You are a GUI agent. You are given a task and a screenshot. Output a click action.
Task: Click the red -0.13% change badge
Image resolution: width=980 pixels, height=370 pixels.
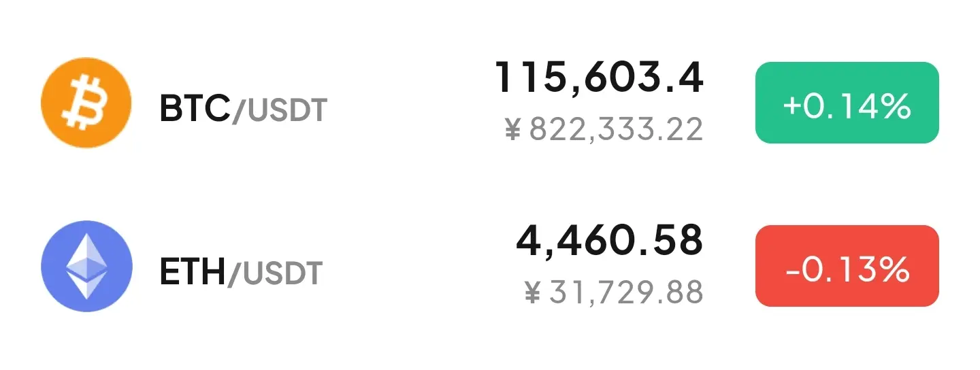point(847,266)
